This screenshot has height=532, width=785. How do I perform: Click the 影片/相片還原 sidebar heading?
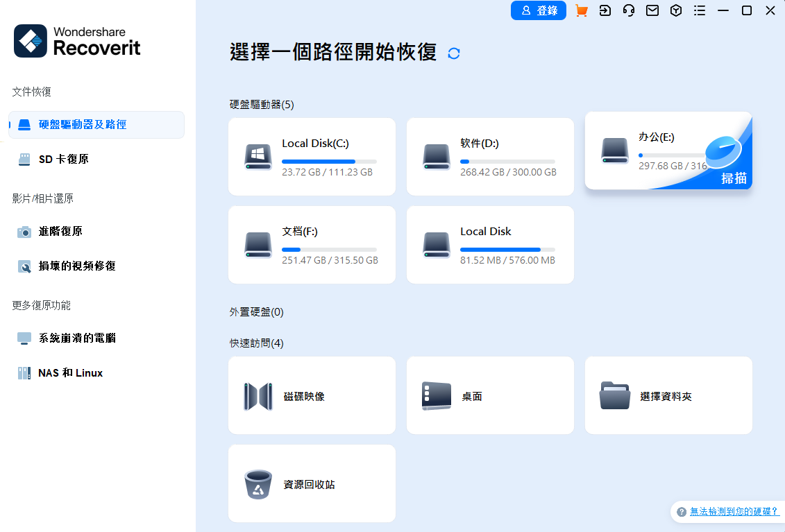[x=42, y=198]
